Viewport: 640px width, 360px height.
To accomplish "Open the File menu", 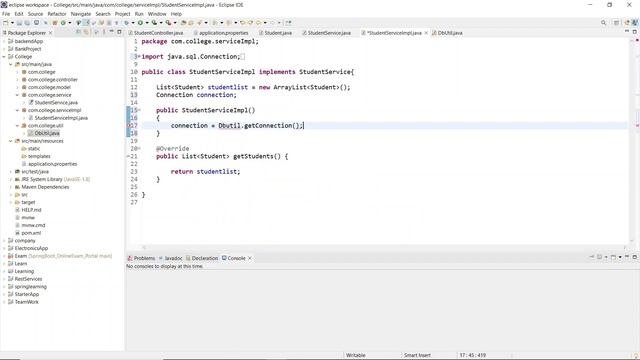I will tap(6, 14).
